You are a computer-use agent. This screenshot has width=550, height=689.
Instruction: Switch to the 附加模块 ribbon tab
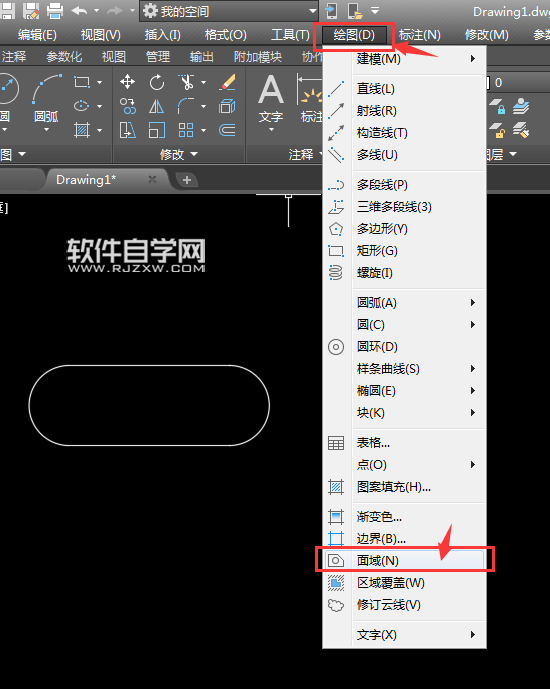pyautogui.click(x=258, y=57)
